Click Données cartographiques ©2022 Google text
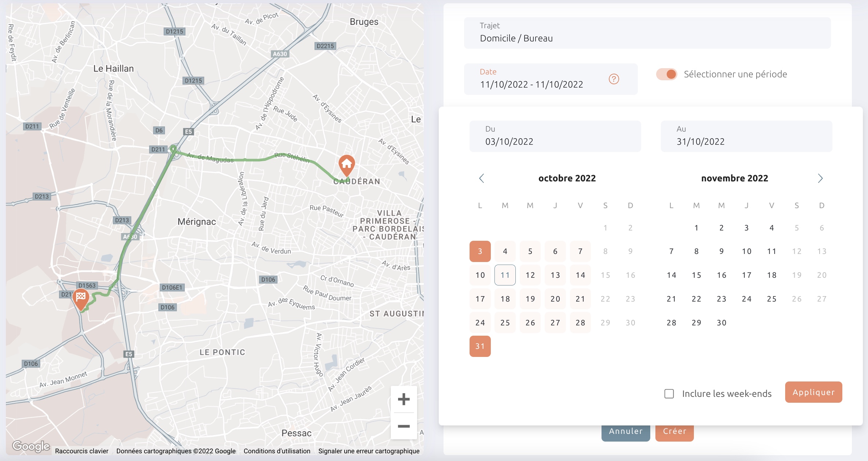The image size is (868, 461). coord(176,451)
